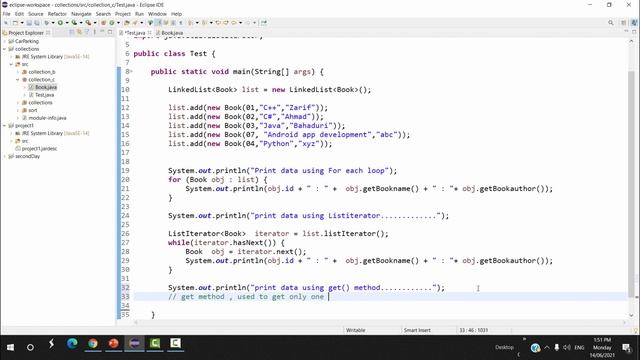Expand the collection_b package node
The height and width of the screenshot is (360, 640).
(x=18, y=72)
